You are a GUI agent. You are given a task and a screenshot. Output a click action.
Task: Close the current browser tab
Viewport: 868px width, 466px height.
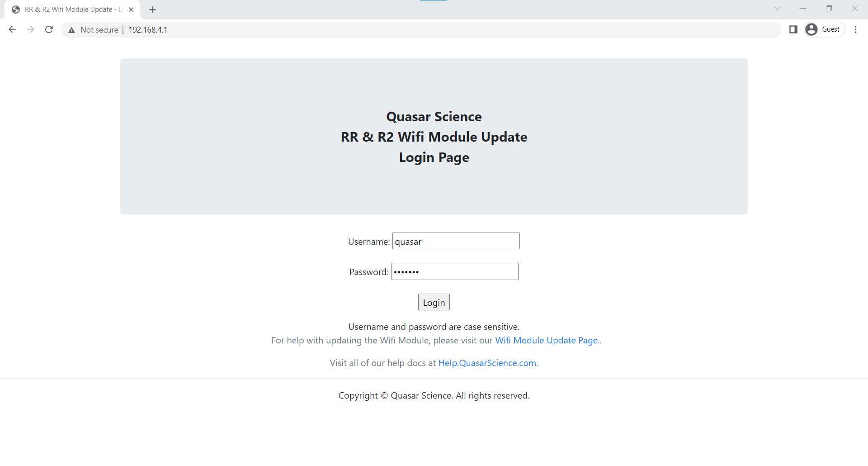click(131, 9)
